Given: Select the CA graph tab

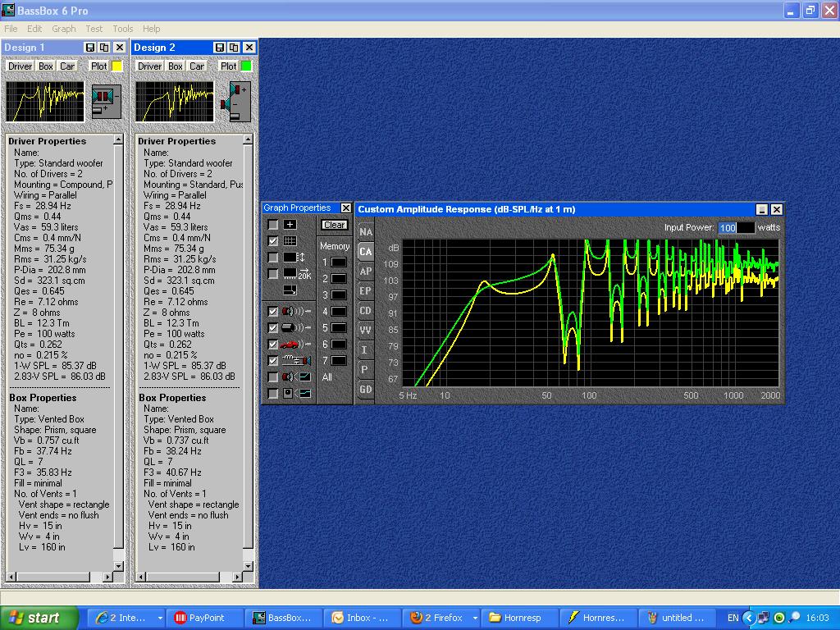Looking at the screenshot, I should 365,251.
